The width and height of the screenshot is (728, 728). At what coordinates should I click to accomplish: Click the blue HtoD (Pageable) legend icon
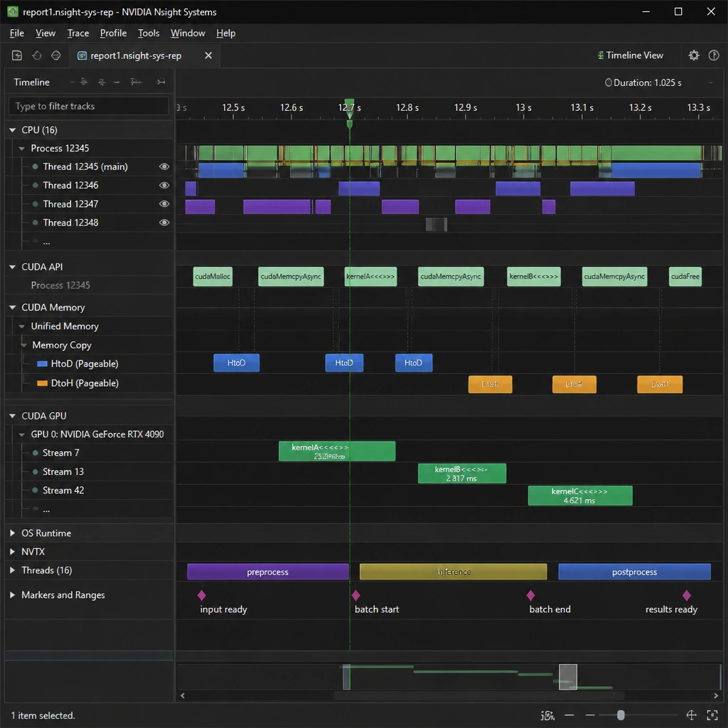pyautogui.click(x=42, y=363)
